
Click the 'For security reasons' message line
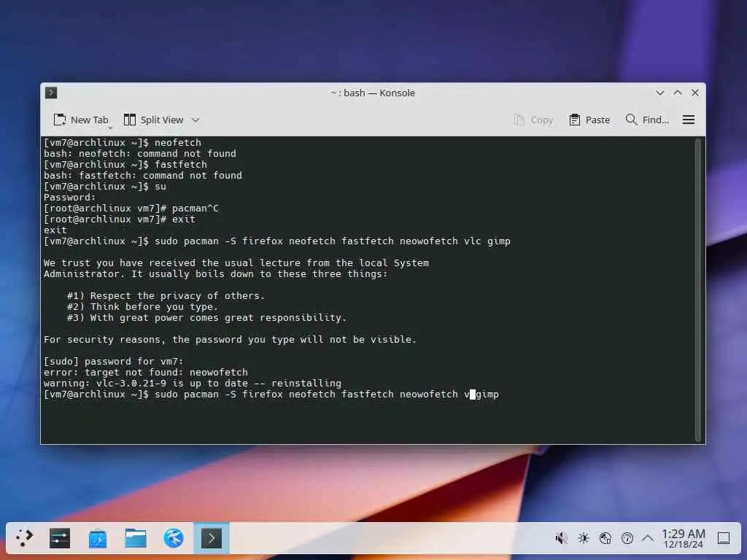tap(230, 339)
